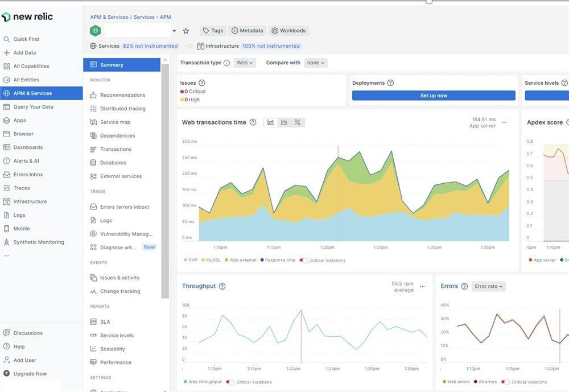Open Distributed tracing in sidebar
Screen dimensions: 569x392
(122, 109)
